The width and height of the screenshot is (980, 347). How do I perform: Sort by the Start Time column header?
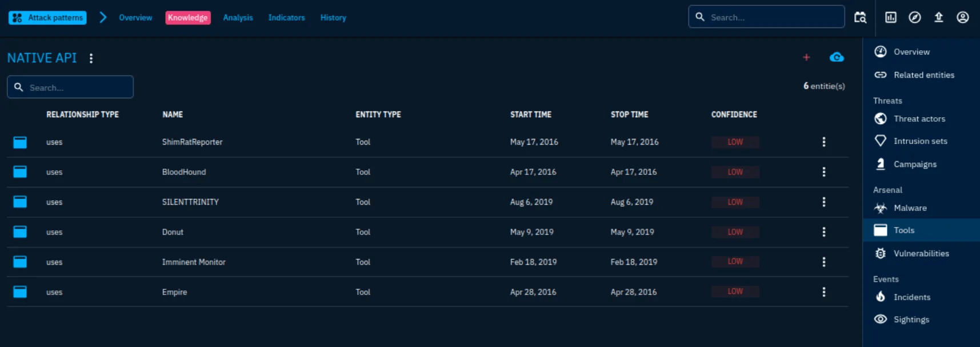530,114
